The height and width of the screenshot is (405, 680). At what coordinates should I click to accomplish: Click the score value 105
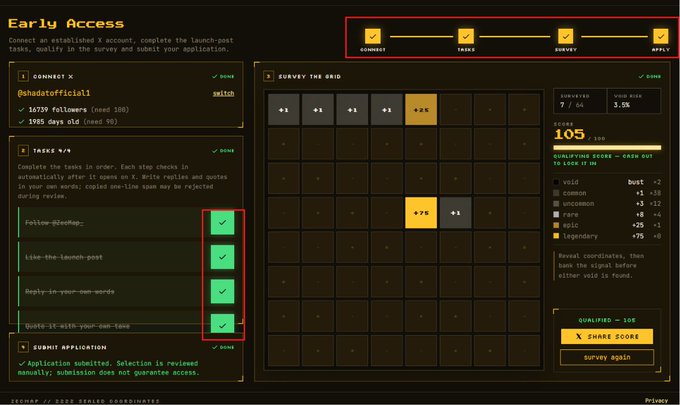pos(569,134)
